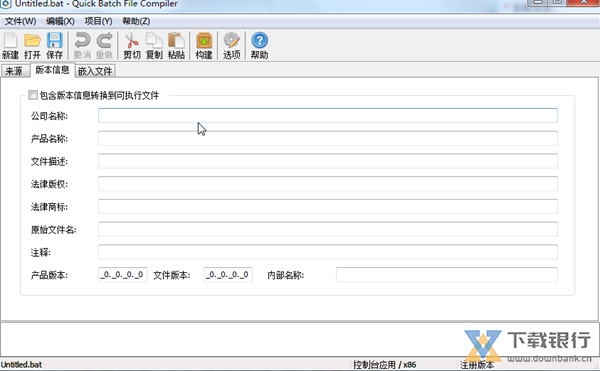Open the 文件(W) menu
The width and height of the screenshot is (600, 371).
click(x=20, y=21)
